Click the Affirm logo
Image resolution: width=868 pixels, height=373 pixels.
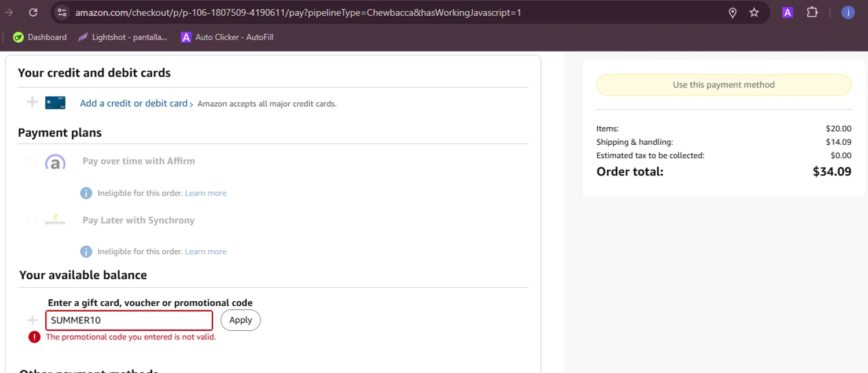click(55, 162)
